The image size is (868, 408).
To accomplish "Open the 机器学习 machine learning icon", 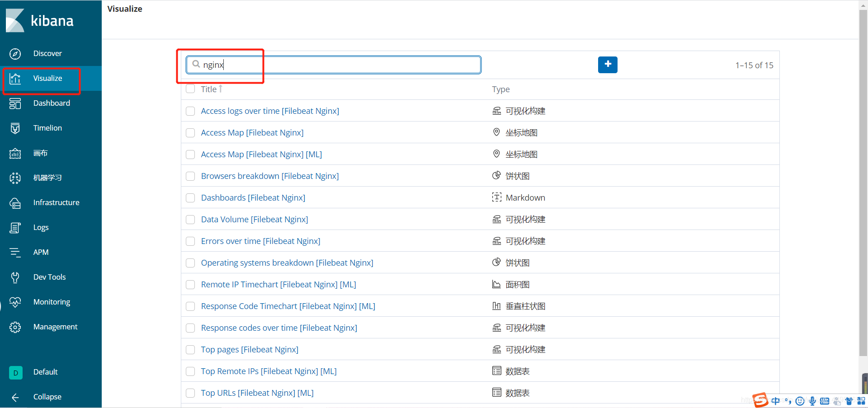I will tap(15, 178).
